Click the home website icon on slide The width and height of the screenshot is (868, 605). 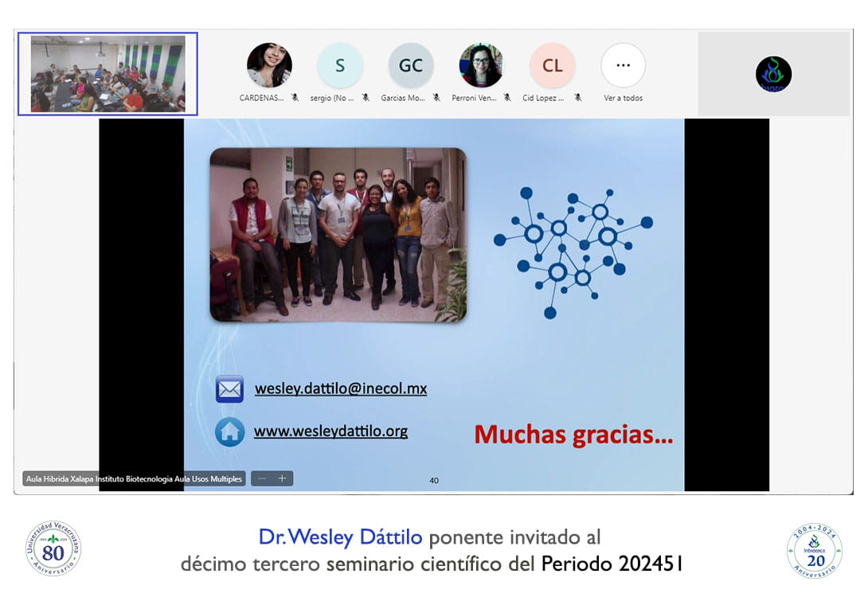pyautogui.click(x=229, y=431)
